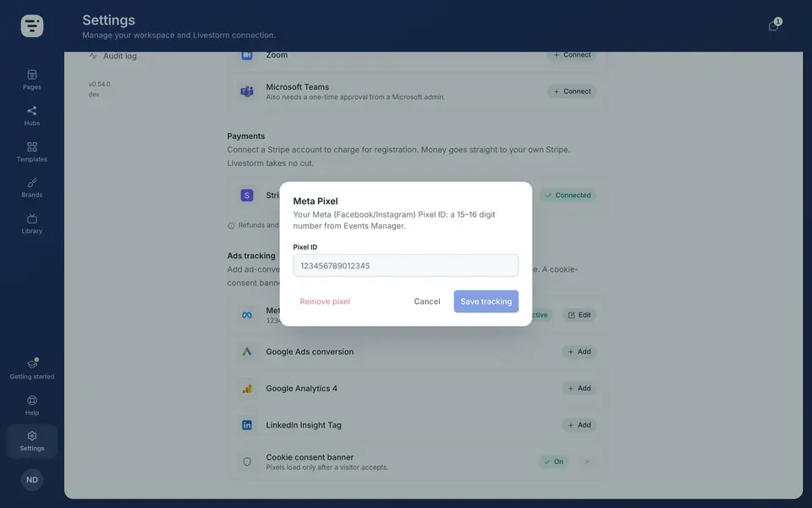Click the Meta Pixel dialog title
Screen dimensions: 812x508
(x=315, y=202)
